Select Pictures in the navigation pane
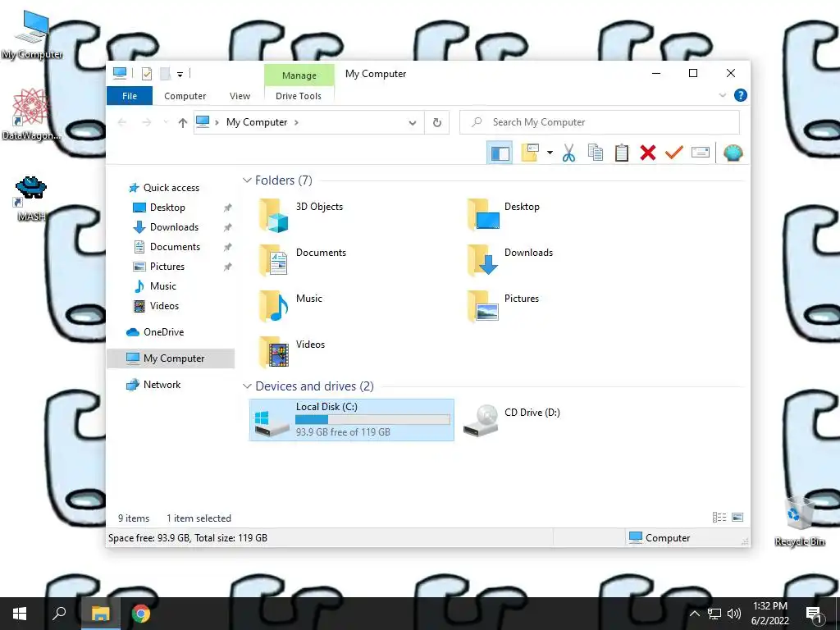The image size is (840, 630). (x=167, y=267)
